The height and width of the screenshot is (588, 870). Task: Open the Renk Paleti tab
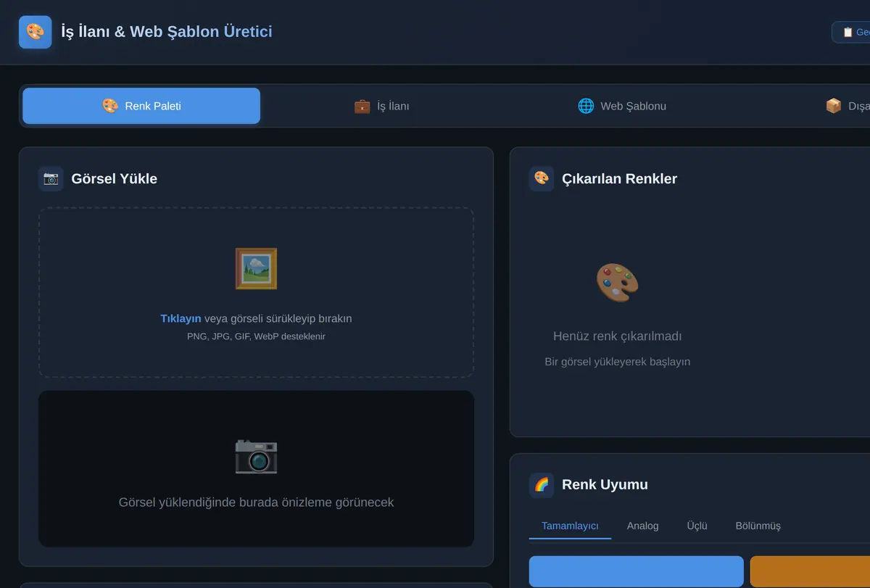(141, 106)
